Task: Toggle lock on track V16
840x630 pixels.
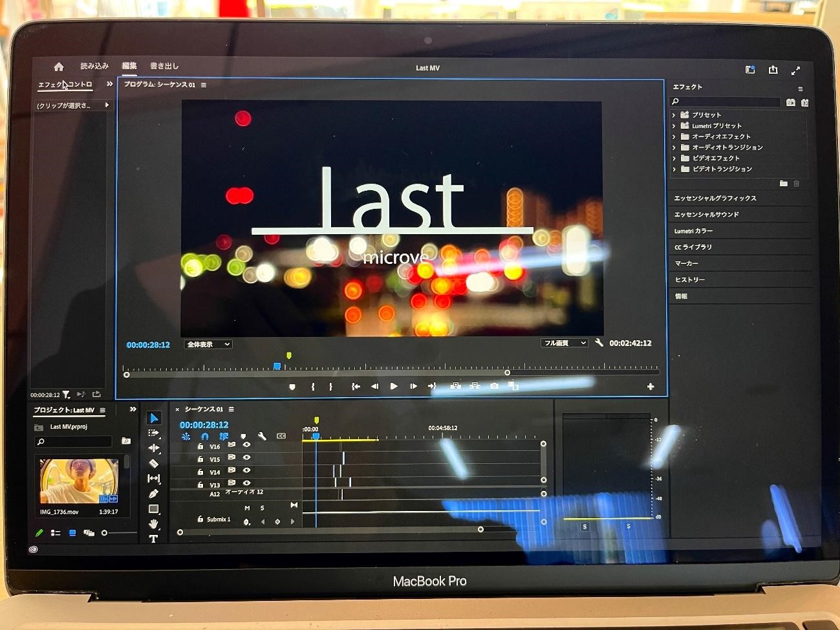Action: (x=200, y=446)
